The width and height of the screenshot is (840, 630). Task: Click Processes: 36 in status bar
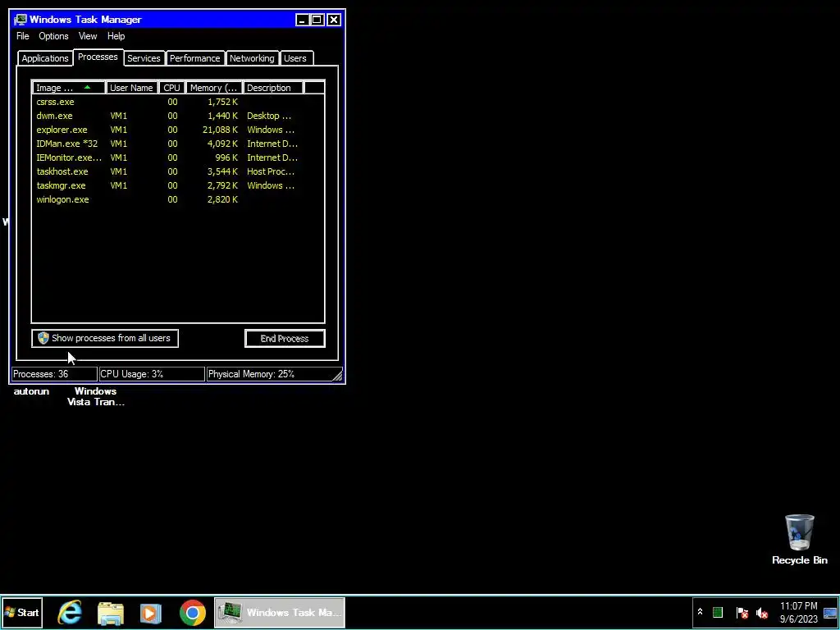pyautogui.click(x=54, y=374)
